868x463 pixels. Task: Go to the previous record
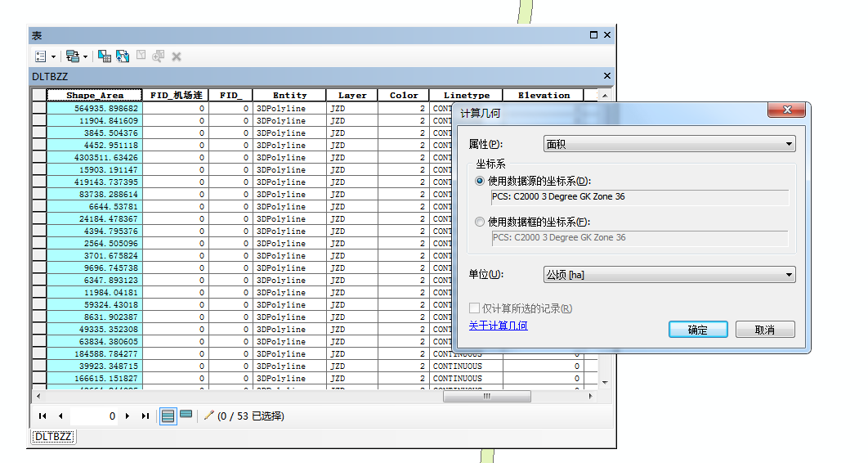(x=60, y=416)
